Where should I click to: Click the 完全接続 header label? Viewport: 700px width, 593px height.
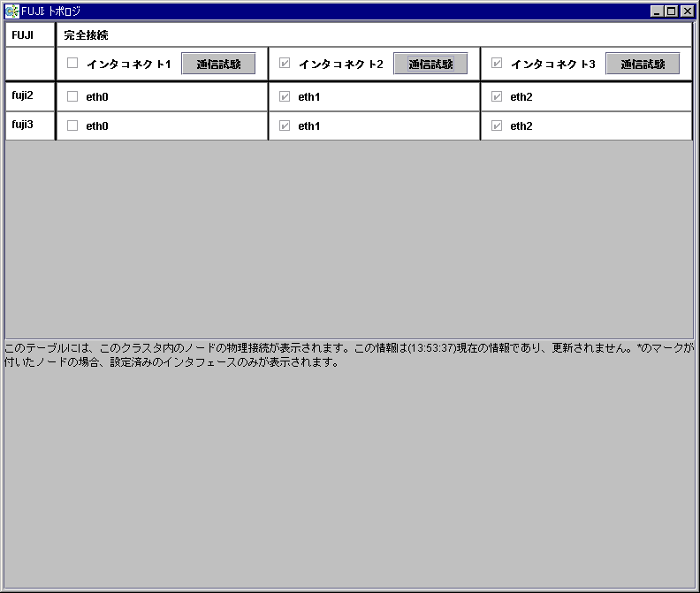click(x=86, y=34)
